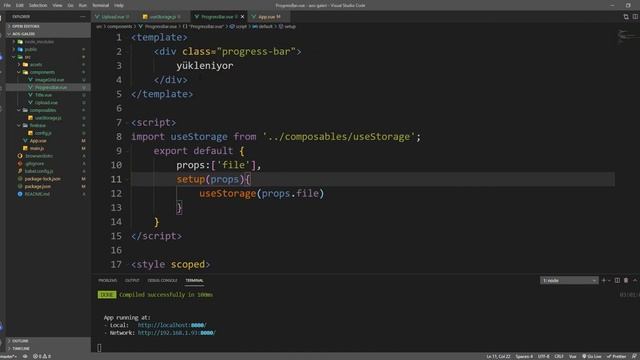Switch to the Debug Console tab
This screenshot has width=640, height=360.
point(162,280)
